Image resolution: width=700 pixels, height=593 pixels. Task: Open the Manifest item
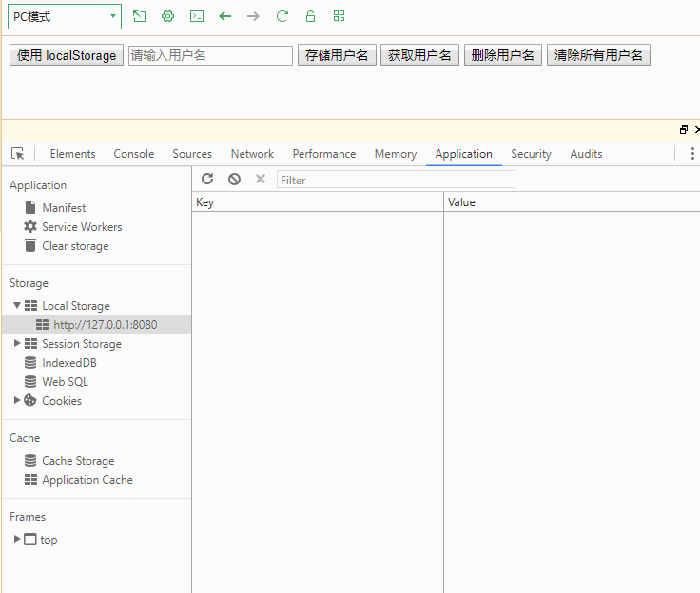pos(64,208)
